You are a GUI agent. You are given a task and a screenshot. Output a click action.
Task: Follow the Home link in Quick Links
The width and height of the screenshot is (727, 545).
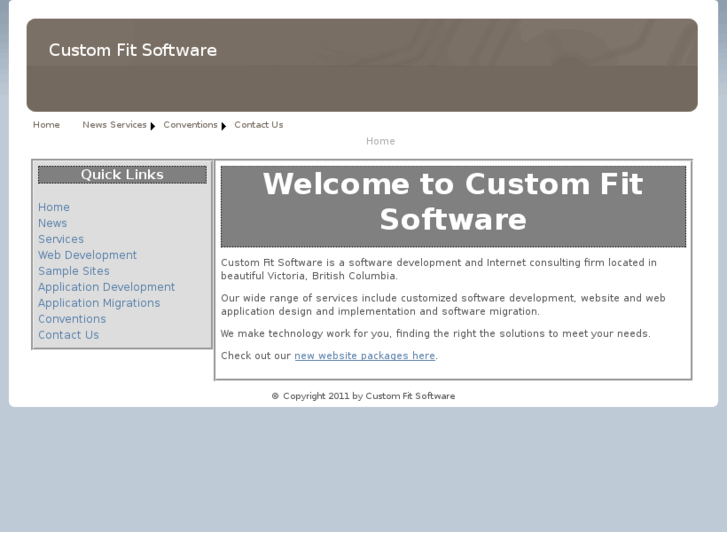[x=54, y=207]
